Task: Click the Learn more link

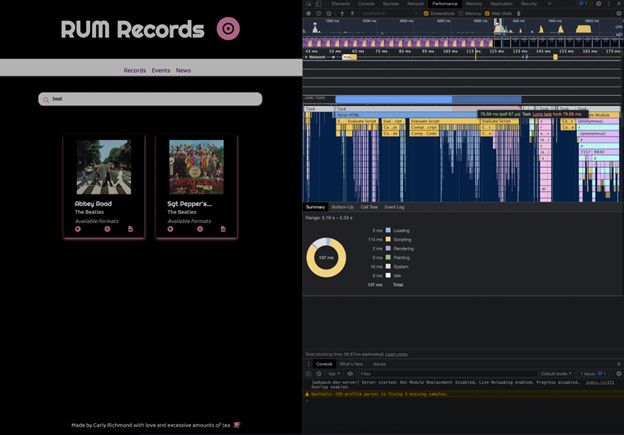Action: pyautogui.click(x=396, y=354)
